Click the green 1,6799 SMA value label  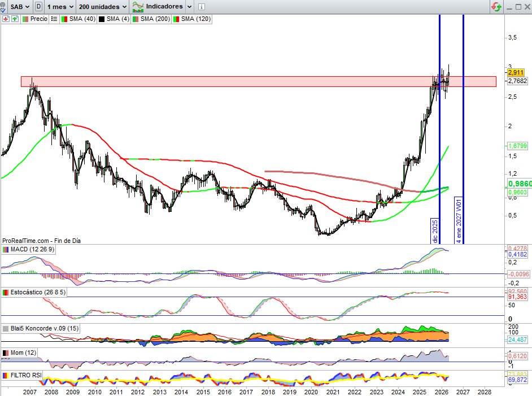click(517, 146)
